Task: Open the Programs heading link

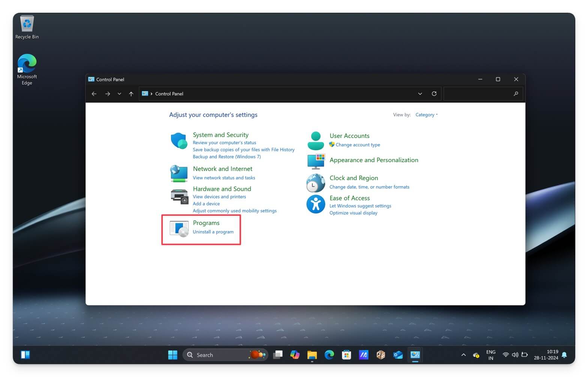Action: (x=206, y=223)
